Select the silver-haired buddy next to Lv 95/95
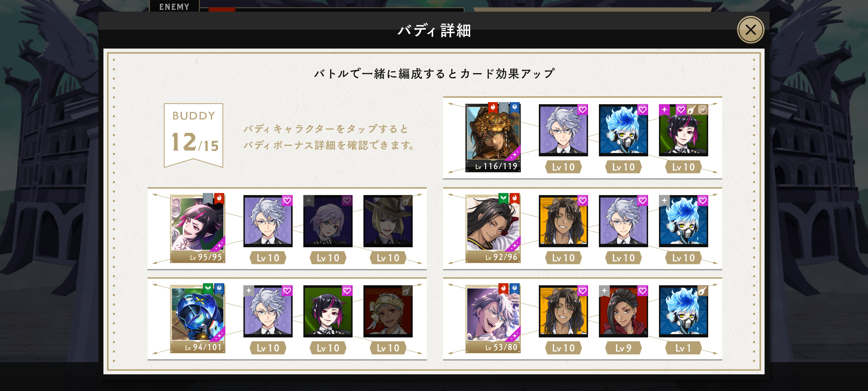 (x=268, y=221)
